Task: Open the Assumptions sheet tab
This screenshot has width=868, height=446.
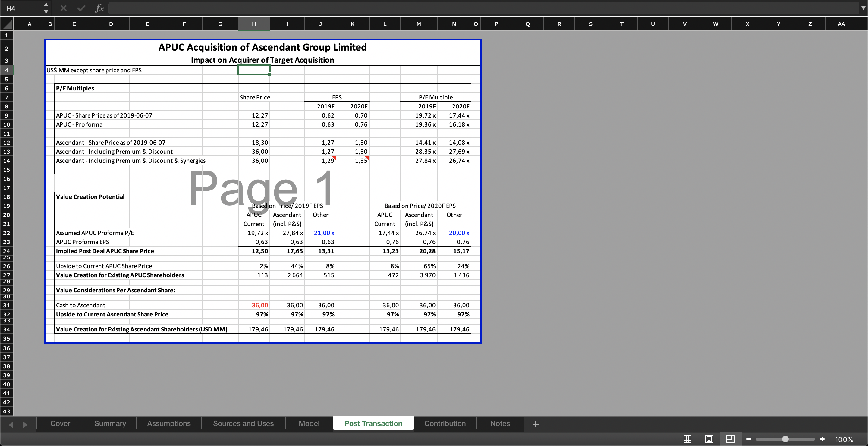Action: 169,423
